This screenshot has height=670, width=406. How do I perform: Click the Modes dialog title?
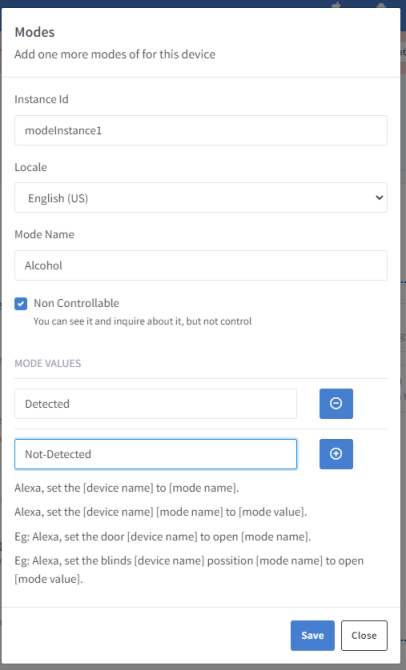(35, 32)
